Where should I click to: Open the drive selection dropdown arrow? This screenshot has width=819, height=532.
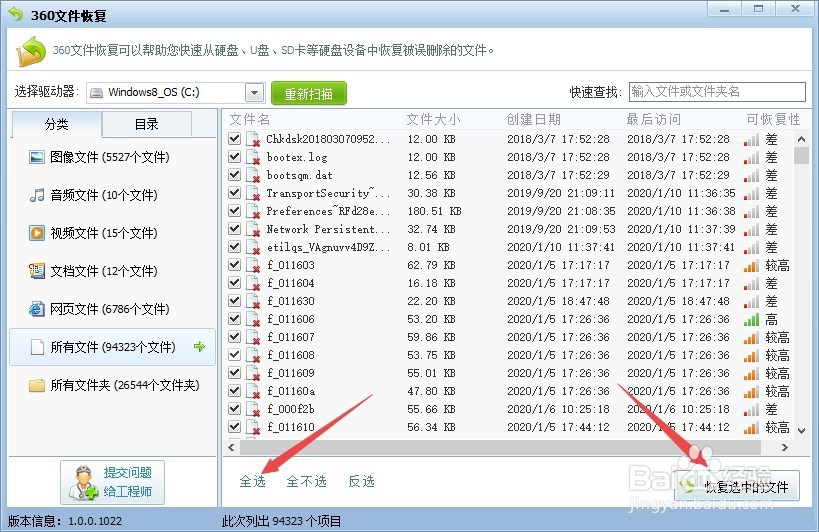254,93
